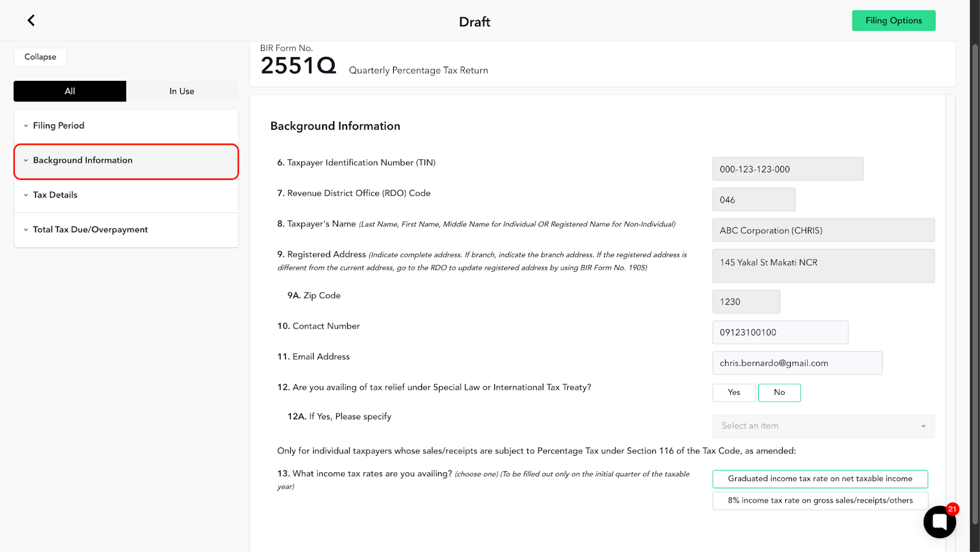Screen dimensions: 980x552
Task: Click '12A. If Yes, Please specify' label
Action: click(339, 417)
